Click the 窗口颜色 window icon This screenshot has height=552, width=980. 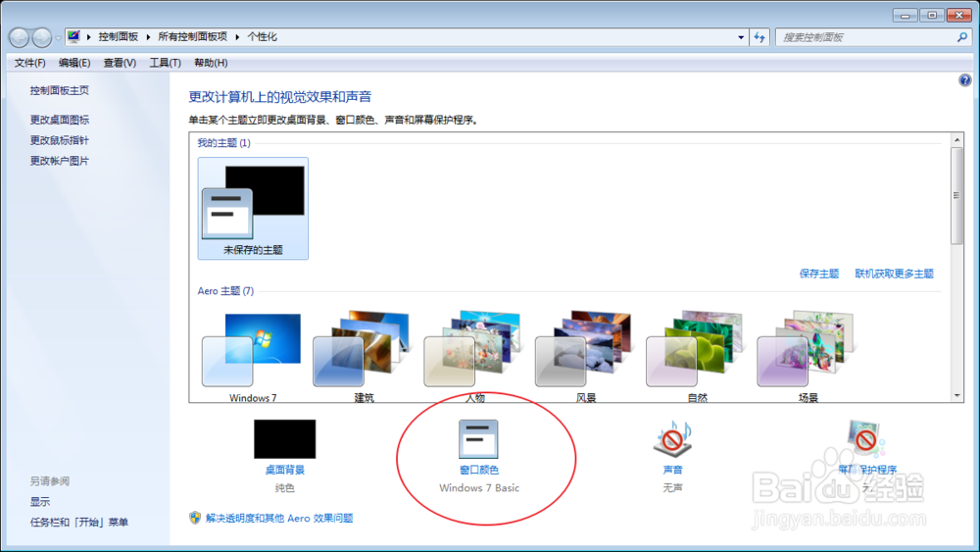(x=479, y=439)
